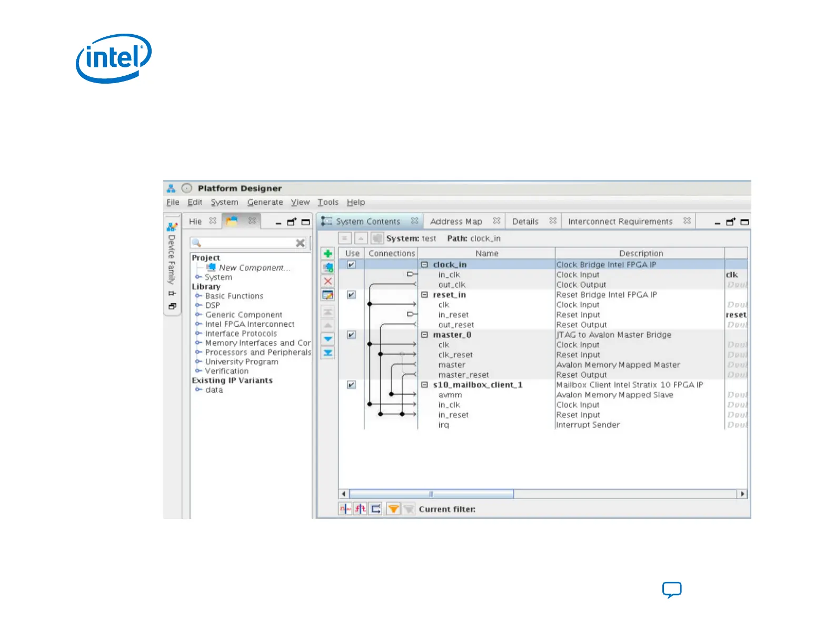Select the Intel FPGA Interconnect library item
834x644 pixels.
coord(250,324)
